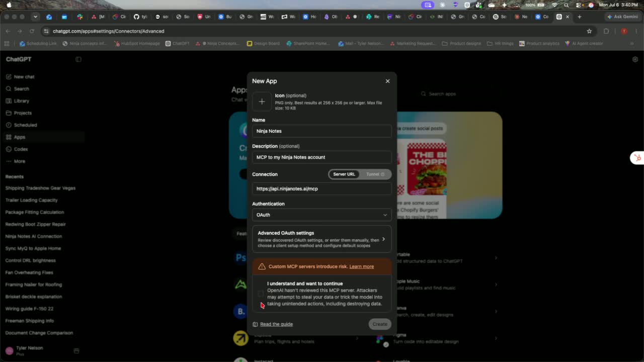The height and width of the screenshot is (362, 644).
Task: Open the HubSpot Homepage bookmark
Action: click(136, 44)
